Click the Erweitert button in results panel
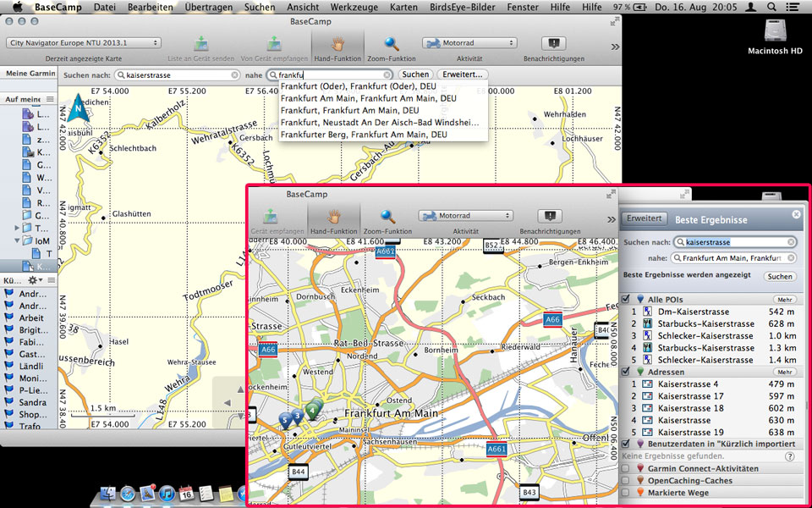This screenshot has height=508, width=812. [645, 218]
